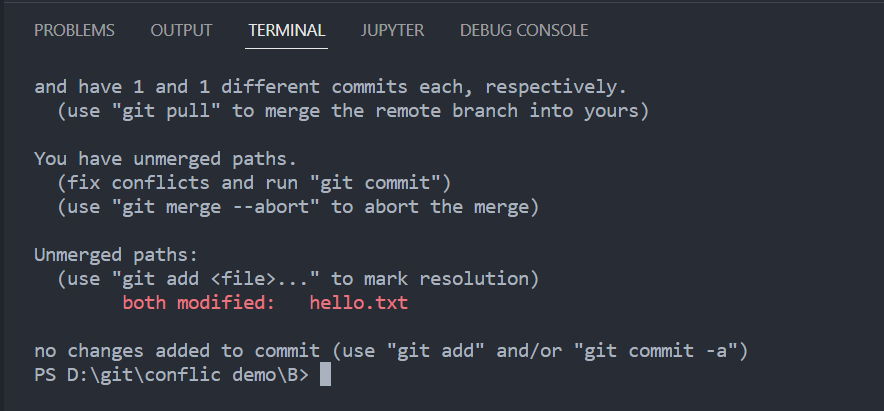This screenshot has height=411, width=884.
Task: Click the "git merge --abort" command text
Action: coord(210,207)
